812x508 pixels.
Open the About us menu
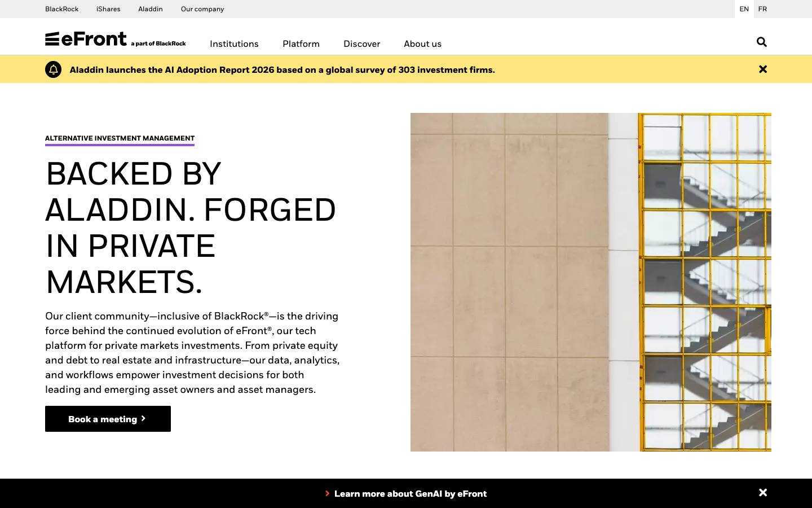(x=422, y=43)
